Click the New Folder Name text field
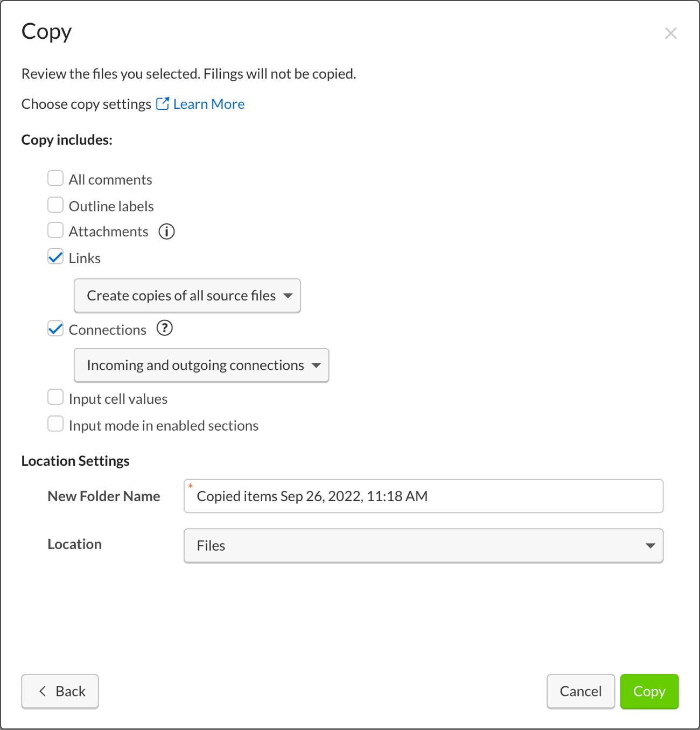700x730 pixels. pos(423,496)
